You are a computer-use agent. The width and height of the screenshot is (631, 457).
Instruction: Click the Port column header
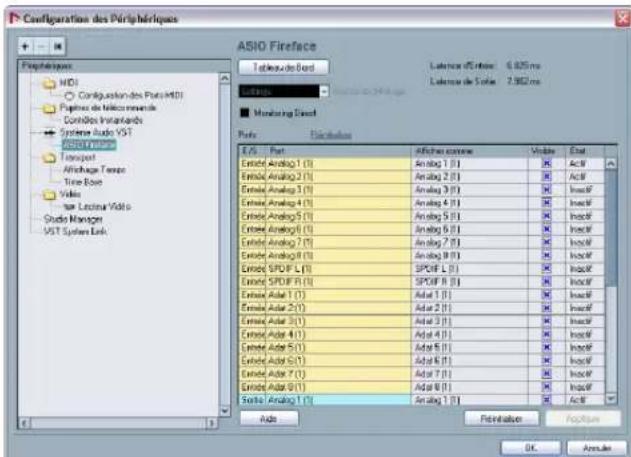[338, 151]
